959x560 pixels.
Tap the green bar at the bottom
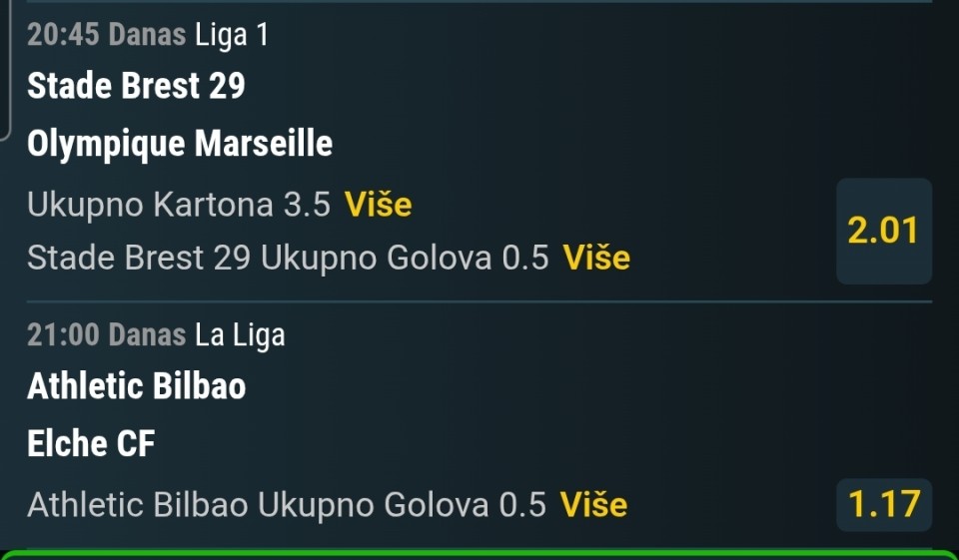click(479, 554)
